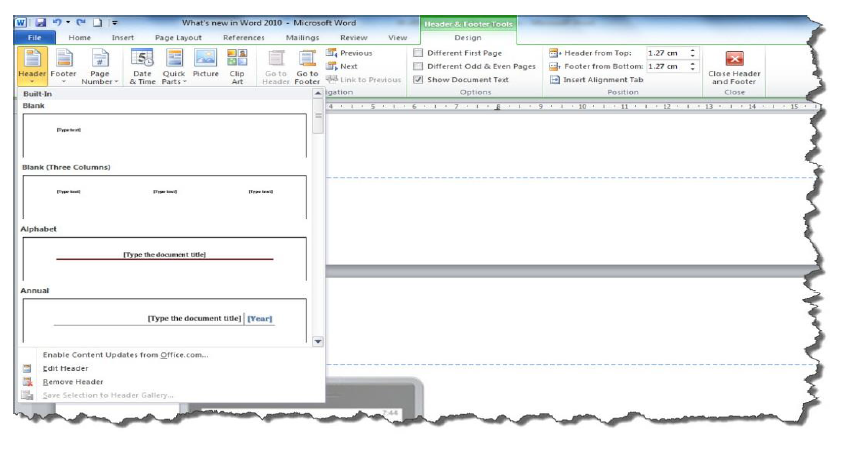Enable Content Updates from Office.com
Image resolution: width=851 pixels, height=451 pixels.
pyautogui.click(x=125, y=355)
